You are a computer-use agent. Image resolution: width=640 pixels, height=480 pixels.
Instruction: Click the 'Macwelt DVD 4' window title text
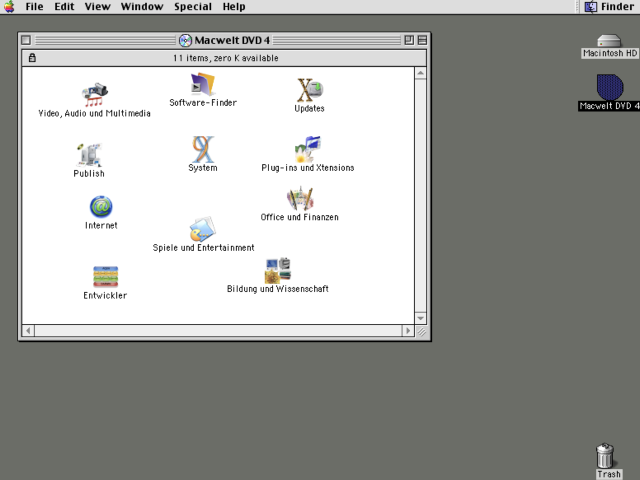pyautogui.click(x=232, y=40)
